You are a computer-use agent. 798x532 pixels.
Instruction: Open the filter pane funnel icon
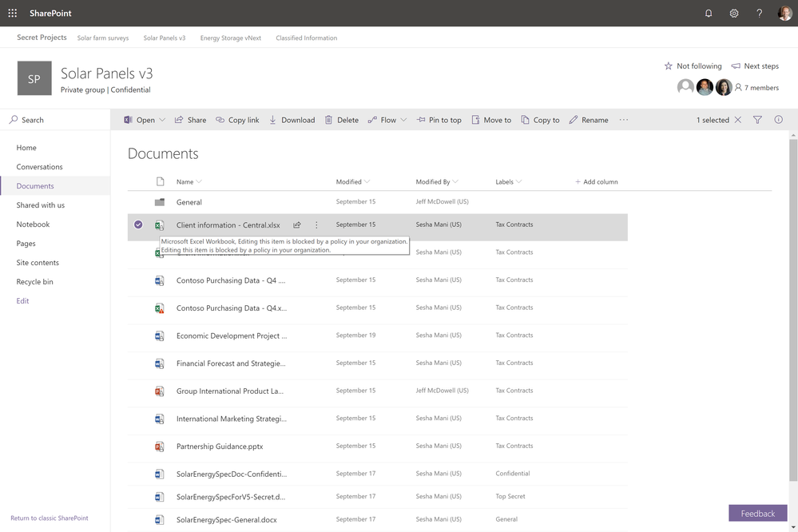tap(757, 120)
